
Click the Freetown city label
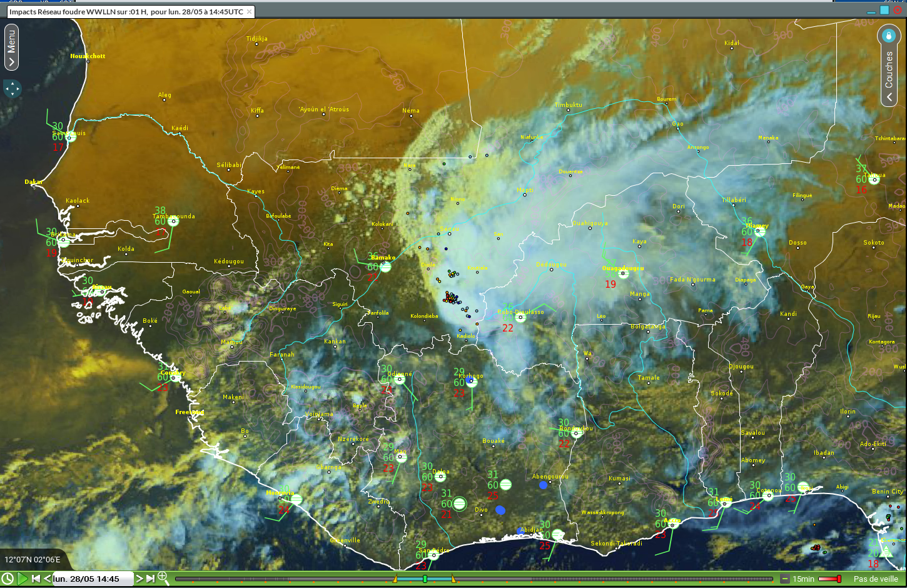click(x=190, y=412)
